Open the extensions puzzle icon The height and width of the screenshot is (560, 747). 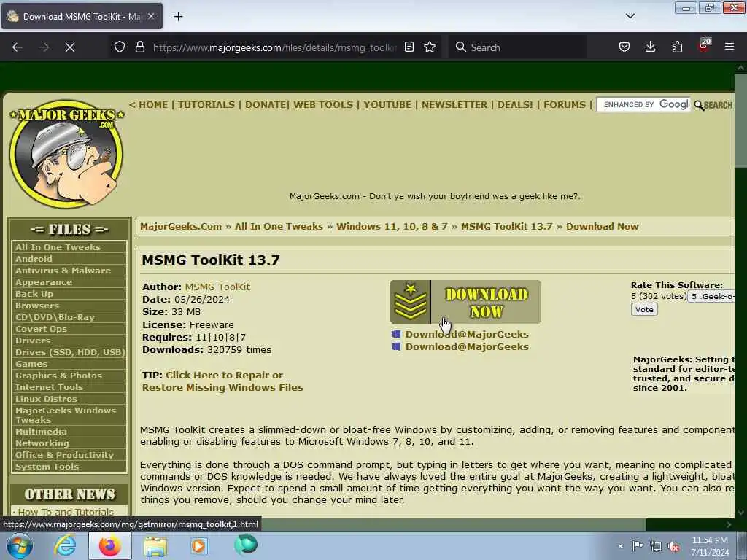[677, 47]
